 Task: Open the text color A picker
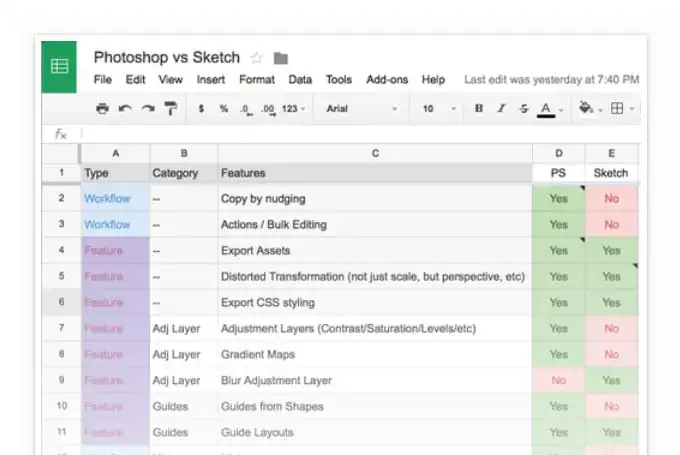tap(546, 109)
